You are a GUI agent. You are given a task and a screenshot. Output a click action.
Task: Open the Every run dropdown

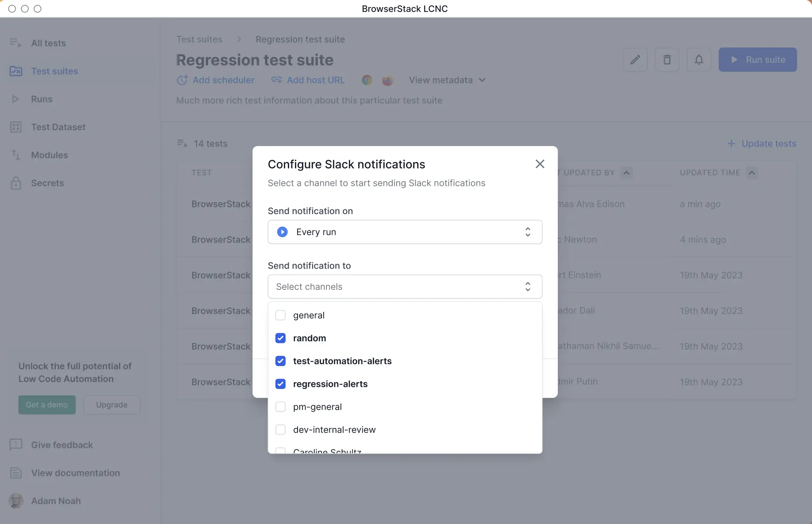coord(405,232)
